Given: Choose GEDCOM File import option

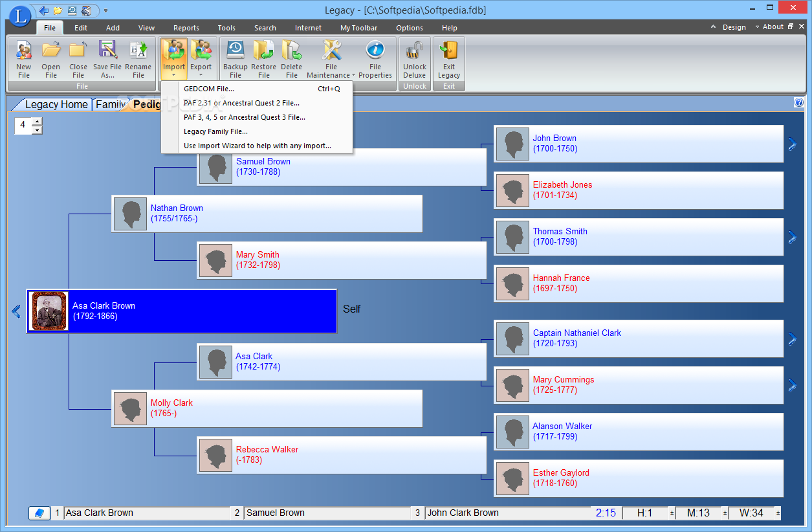Looking at the screenshot, I should (x=257, y=89).
